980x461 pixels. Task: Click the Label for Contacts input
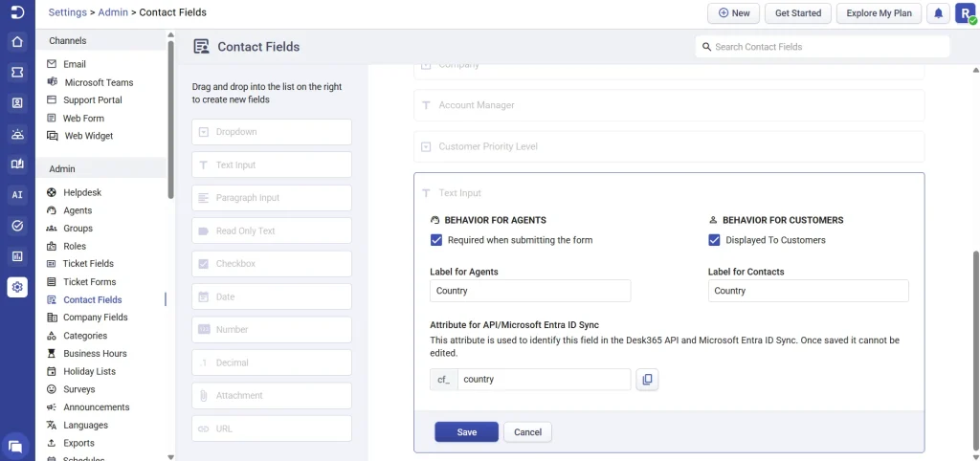[808, 291]
